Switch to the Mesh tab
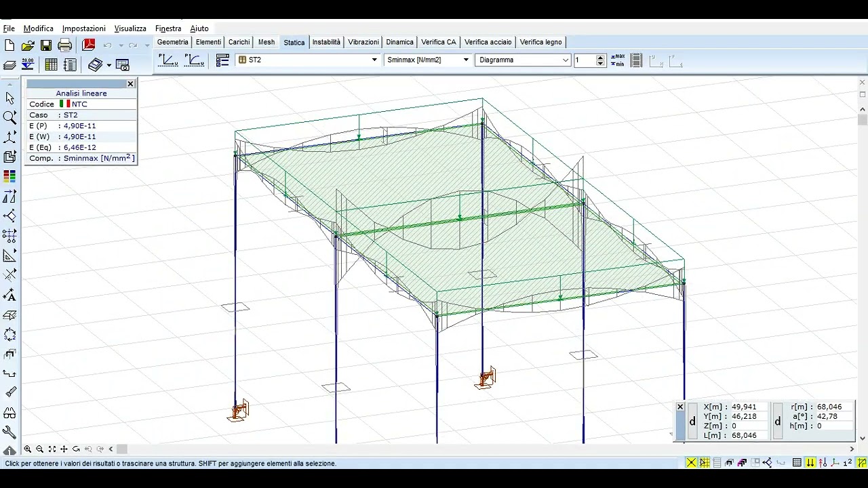Viewport: 868px width, 488px height. [267, 42]
